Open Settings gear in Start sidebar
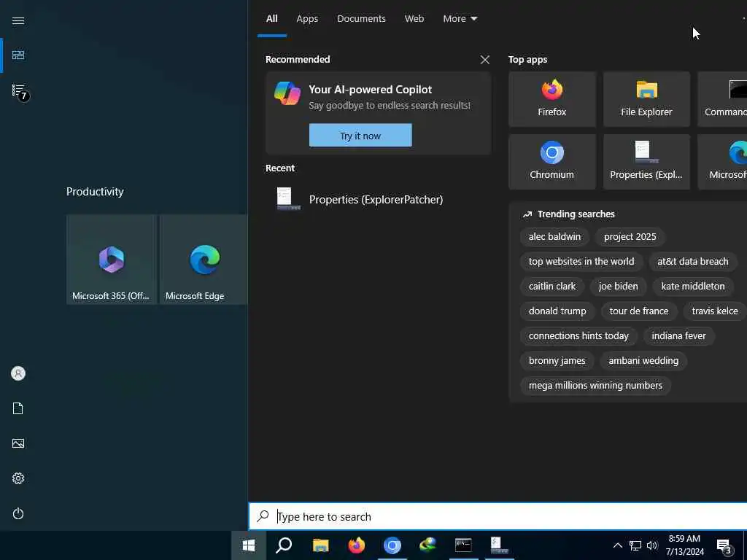The height and width of the screenshot is (560, 747). [18, 478]
